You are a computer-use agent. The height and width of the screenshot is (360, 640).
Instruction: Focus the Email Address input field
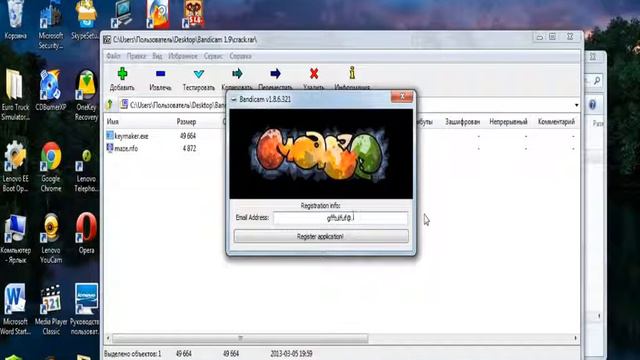pyautogui.click(x=340, y=218)
